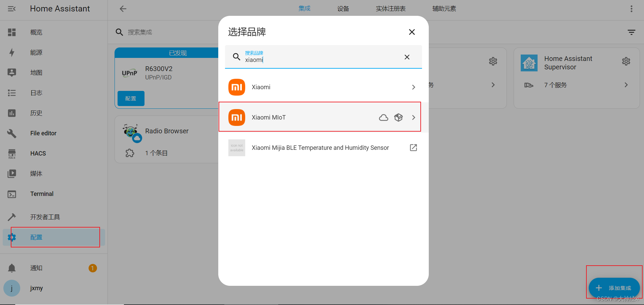Click the puzzle piece entries icon
The height and width of the screenshot is (305, 644).
130,153
